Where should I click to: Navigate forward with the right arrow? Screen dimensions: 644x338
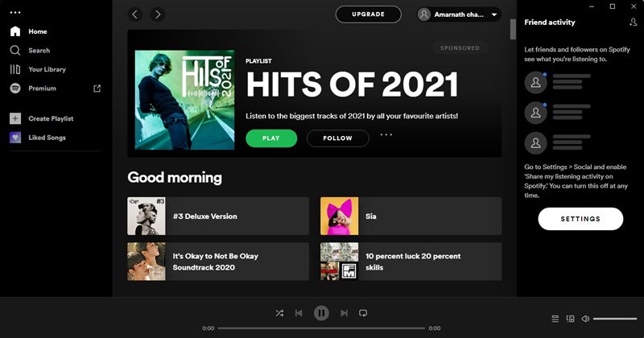coord(158,14)
